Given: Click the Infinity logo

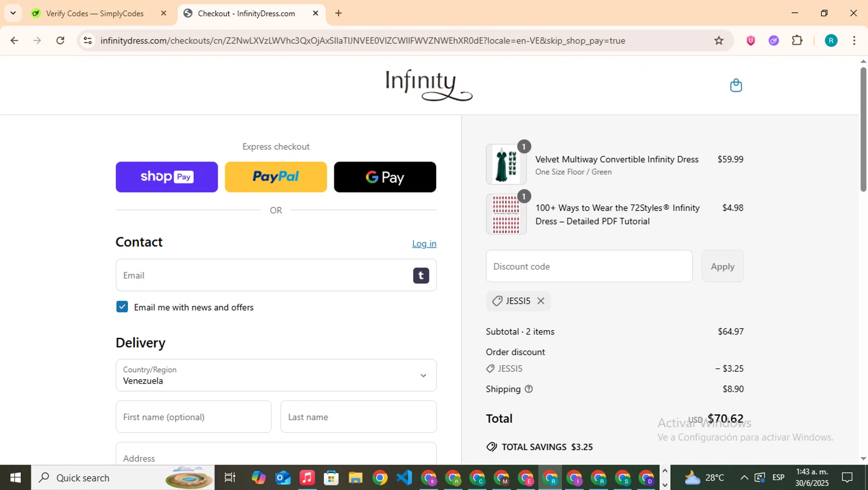Looking at the screenshot, I should coord(429,85).
